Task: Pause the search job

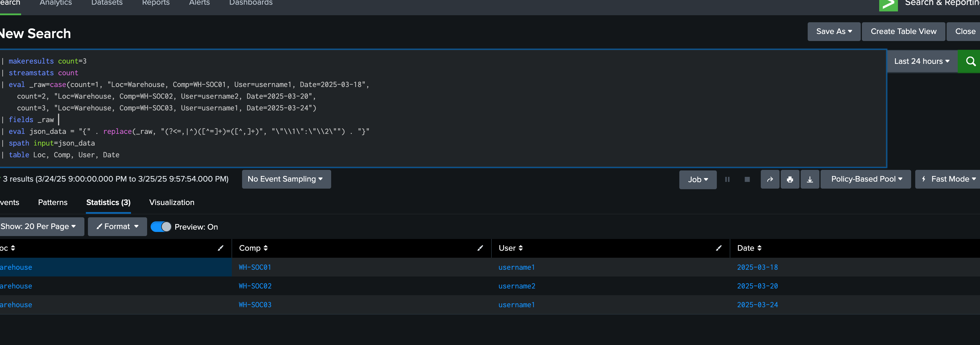Action: tap(727, 179)
